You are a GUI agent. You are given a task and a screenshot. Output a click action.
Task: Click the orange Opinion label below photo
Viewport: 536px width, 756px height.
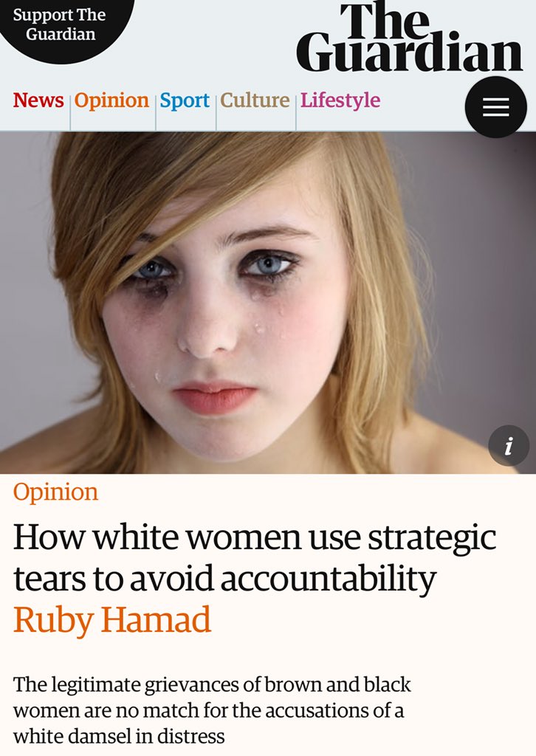55,492
